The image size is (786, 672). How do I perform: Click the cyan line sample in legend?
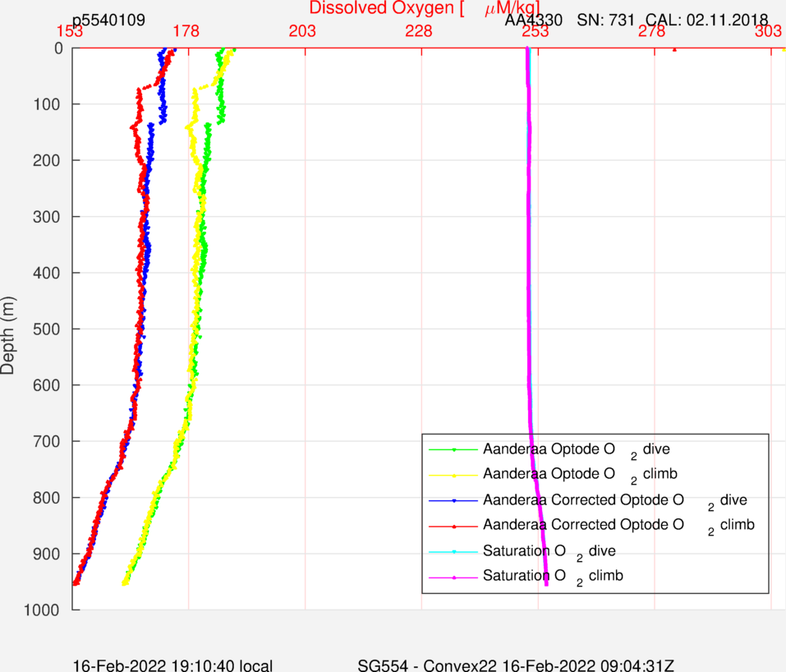pyautogui.click(x=453, y=551)
